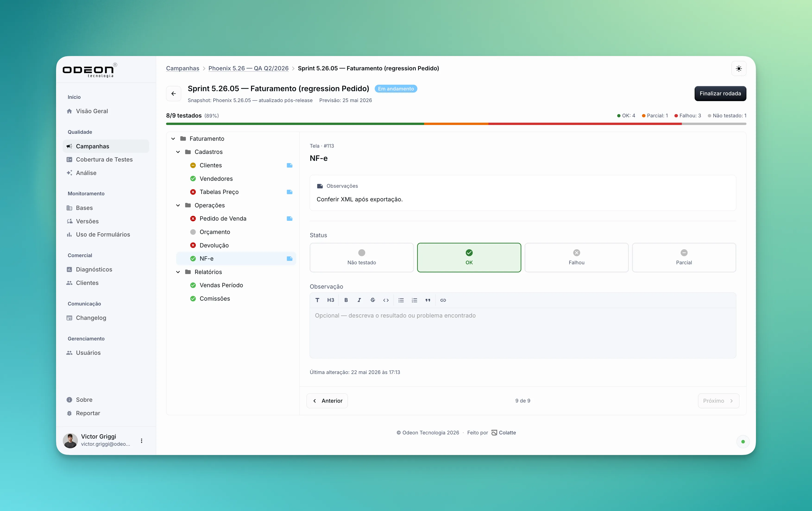Open Versões in sidebar
This screenshot has width=812, height=511.
click(106, 221)
